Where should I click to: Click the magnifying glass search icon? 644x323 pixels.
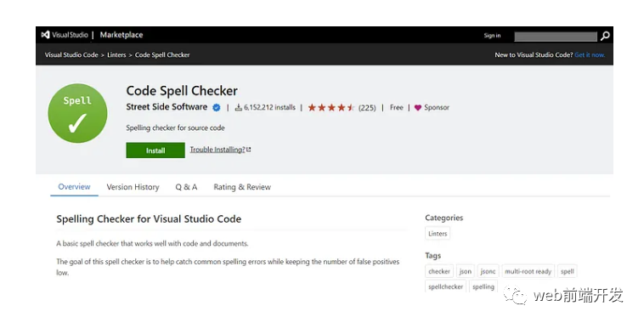tap(605, 37)
